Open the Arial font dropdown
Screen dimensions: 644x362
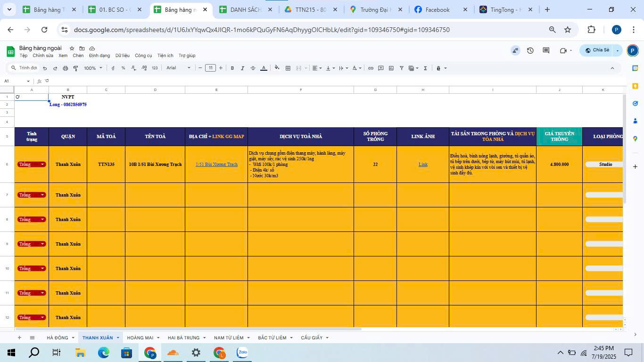coord(178,68)
